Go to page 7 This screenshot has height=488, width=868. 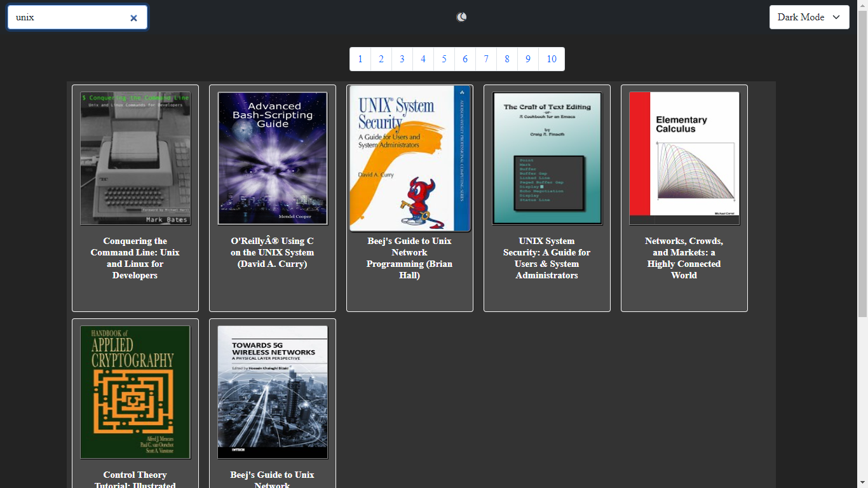(x=486, y=59)
